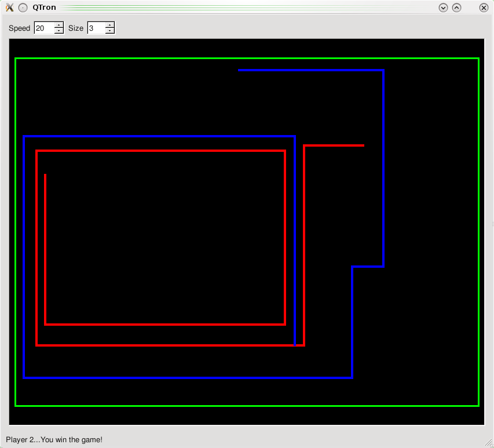
Task: Increase the Speed value with up arrow
Action: pos(59,25)
